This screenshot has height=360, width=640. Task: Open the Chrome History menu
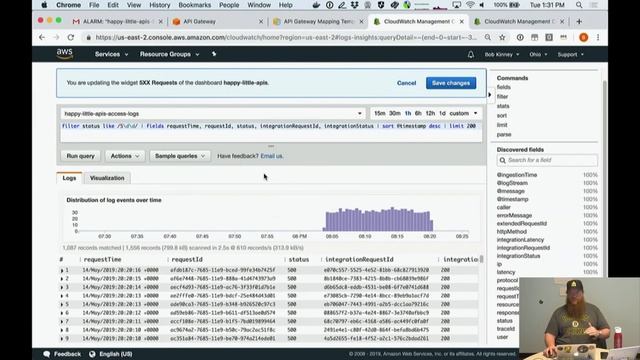160,5
